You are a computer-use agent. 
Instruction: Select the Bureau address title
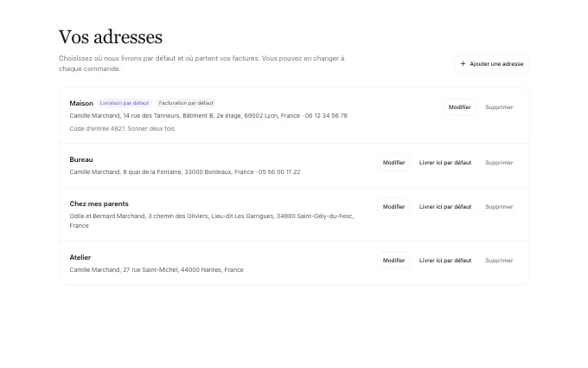pos(81,159)
